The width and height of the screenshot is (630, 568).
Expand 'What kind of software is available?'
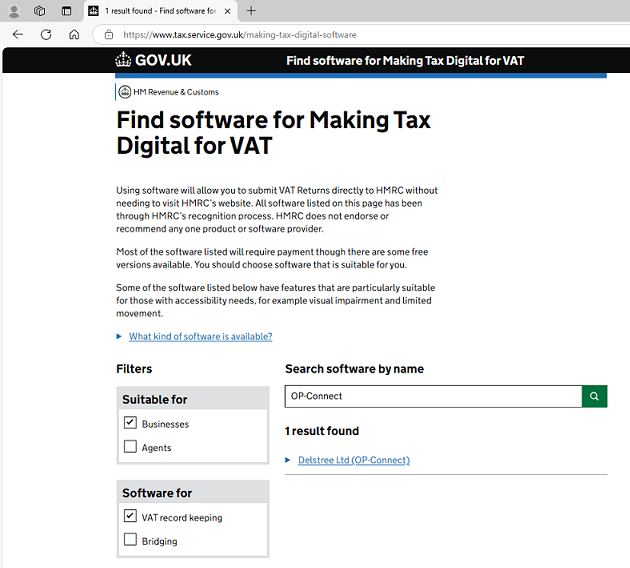pos(200,336)
